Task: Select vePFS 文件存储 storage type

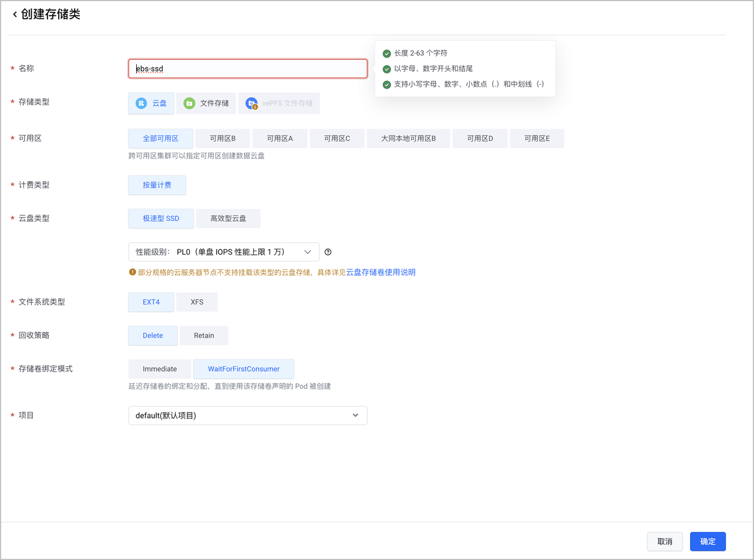Action: tap(280, 103)
